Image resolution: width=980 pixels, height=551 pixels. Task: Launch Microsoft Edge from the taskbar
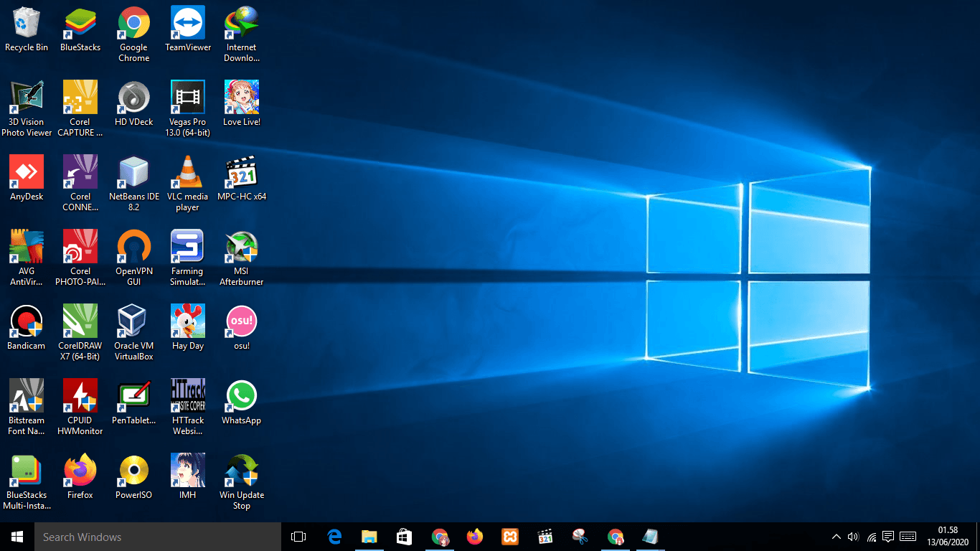[334, 537]
